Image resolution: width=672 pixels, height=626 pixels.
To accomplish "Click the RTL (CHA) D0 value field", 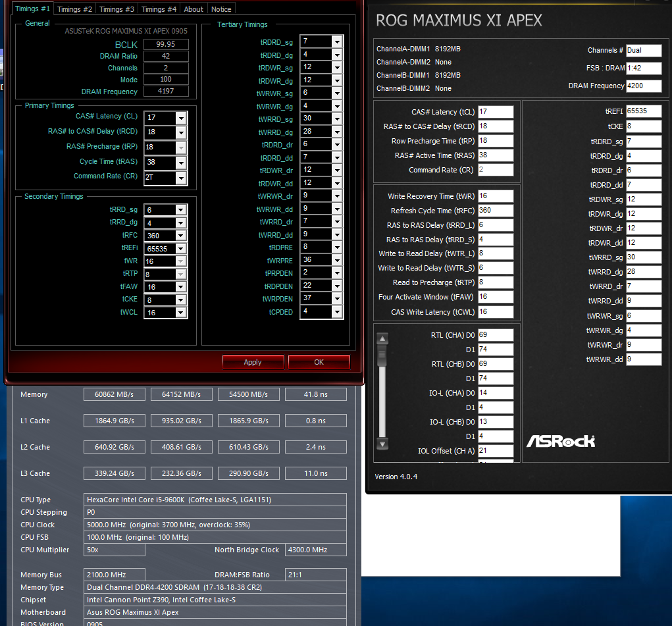I will point(496,335).
